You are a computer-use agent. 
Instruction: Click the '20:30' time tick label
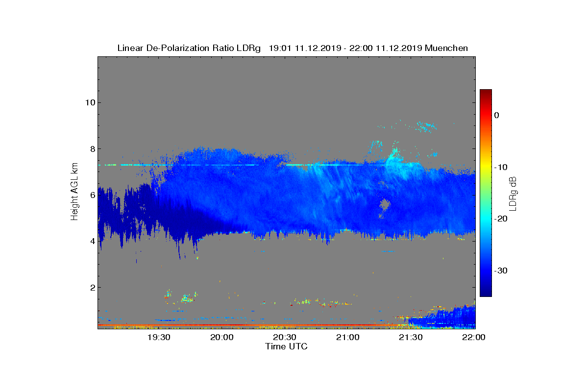(x=286, y=337)
